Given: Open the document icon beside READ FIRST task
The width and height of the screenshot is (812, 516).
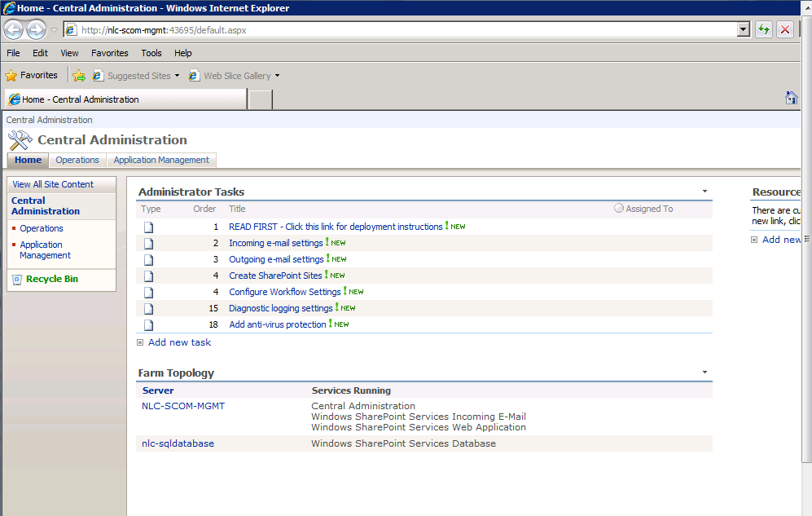Looking at the screenshot, I should pos(148,227).
